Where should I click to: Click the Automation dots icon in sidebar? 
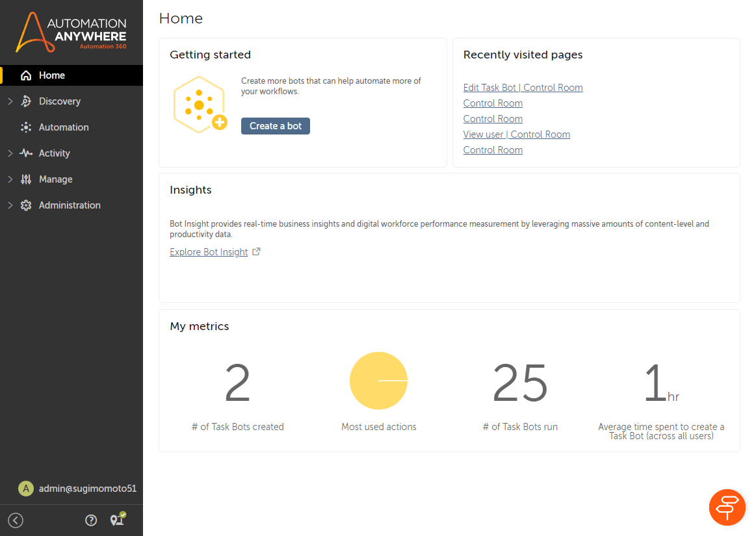[26, 127]
